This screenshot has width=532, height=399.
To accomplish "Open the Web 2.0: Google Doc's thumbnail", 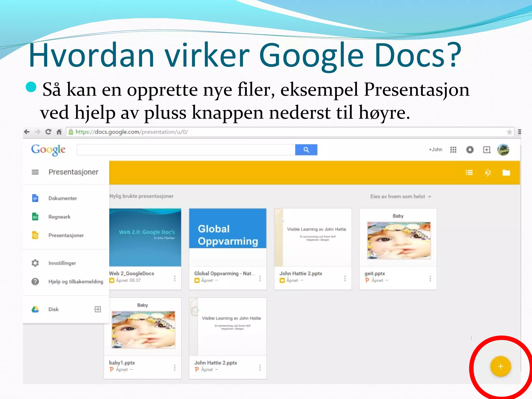I will [x=145, y=237].
